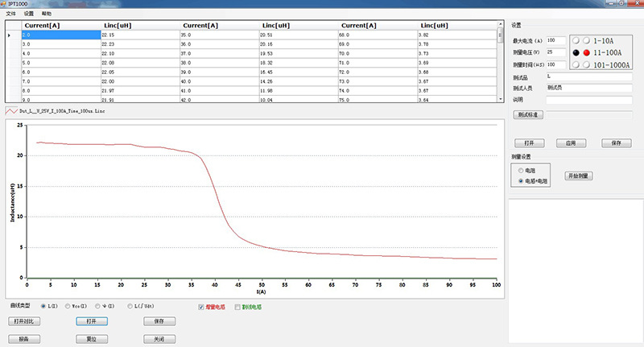Click the 测试品 input field containing L
Image resolution: width=644 pixels, height=347 pixels.
pos(589,76)
